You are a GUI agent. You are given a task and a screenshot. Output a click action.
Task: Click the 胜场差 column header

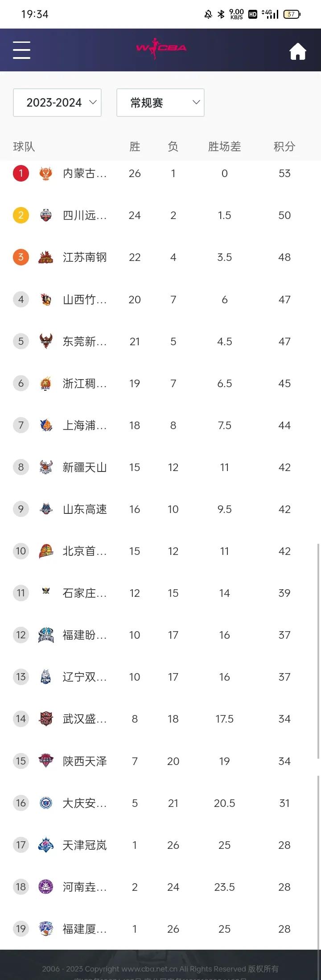pos(224,146)
